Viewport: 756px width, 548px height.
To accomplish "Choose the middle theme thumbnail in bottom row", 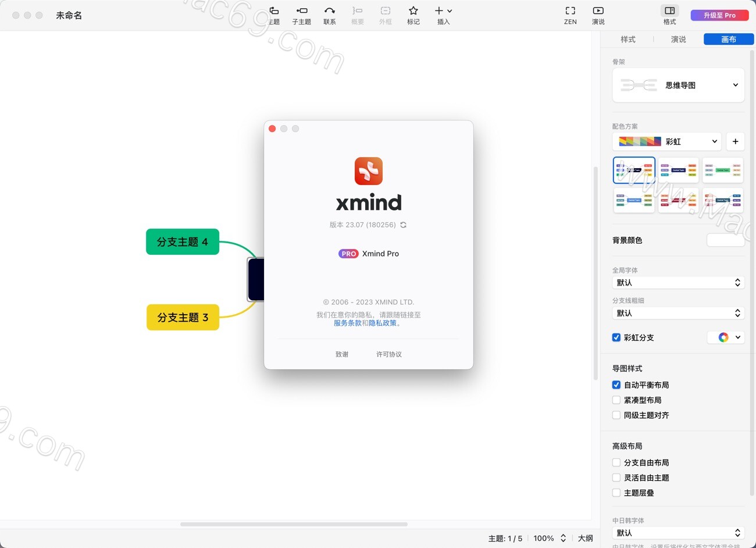I will point(679,200).
